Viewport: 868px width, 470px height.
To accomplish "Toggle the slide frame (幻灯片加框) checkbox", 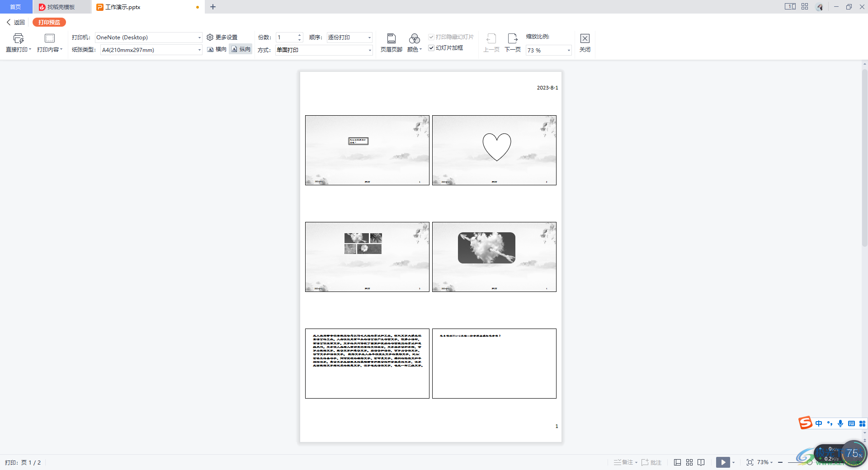I will coord(431,48).
